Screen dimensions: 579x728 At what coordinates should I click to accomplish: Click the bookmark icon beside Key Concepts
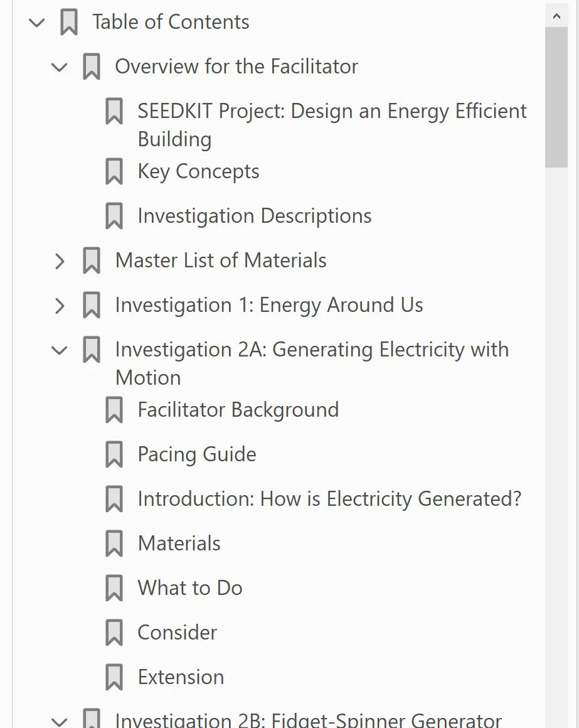pos(114,172)
